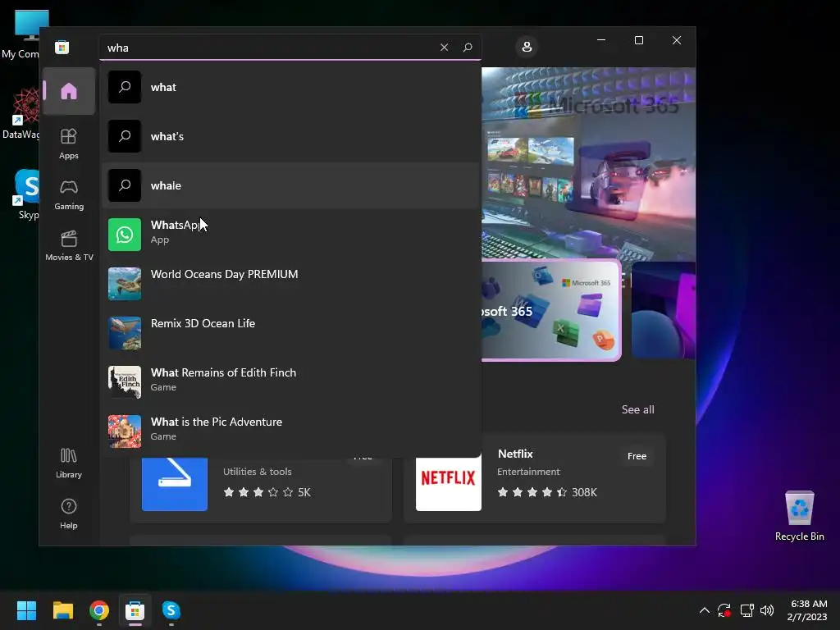The width and height of the screenshot is (840, 630).
Task: Open the volume control icon
Action: tap(767, 610)
